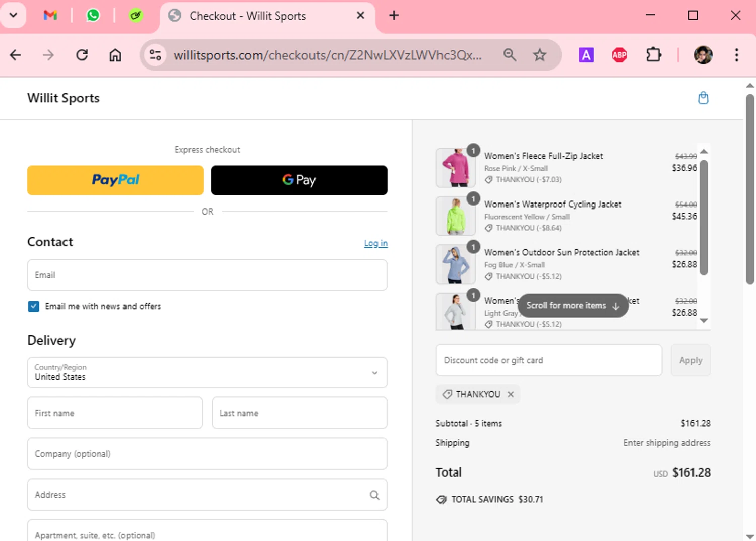Image resolution: width=756 pixels, height=541 pixels.
Task: Click the THANKYOU discount tag icon
Action: [447, 394]
